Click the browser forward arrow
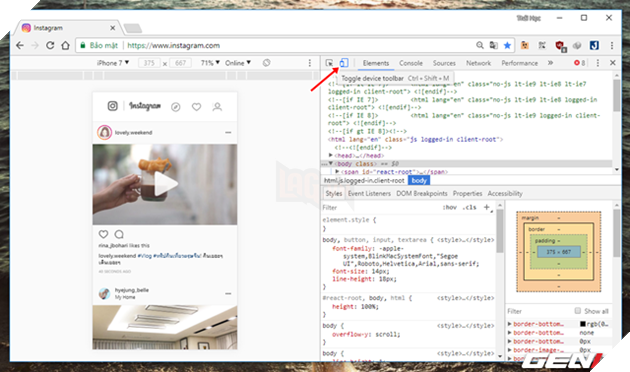This screenshot has width=630, height=372. pyautogui.click(x=35, y=45)
